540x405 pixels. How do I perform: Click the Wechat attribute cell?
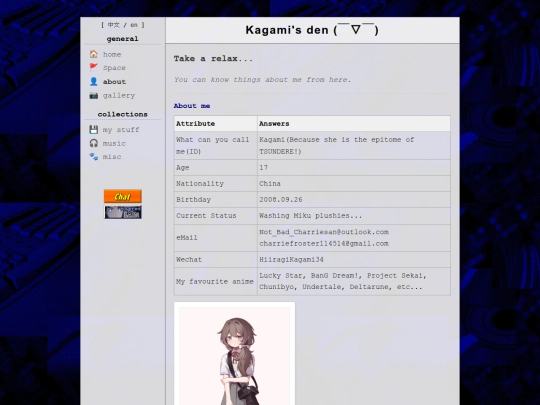click(x=216, y=260)
